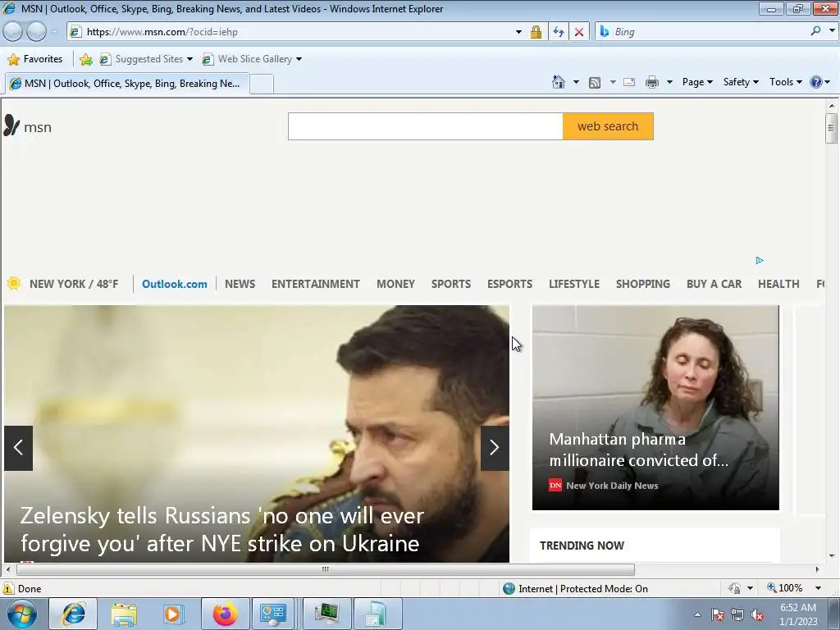
Task: Open the Home button dropdown arrow
Action: [x=576, y=82]
